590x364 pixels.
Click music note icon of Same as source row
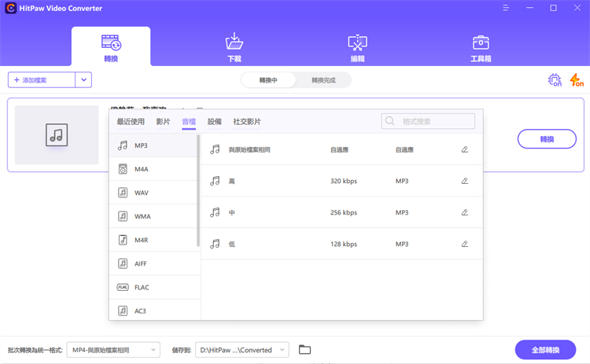point(215,149)
